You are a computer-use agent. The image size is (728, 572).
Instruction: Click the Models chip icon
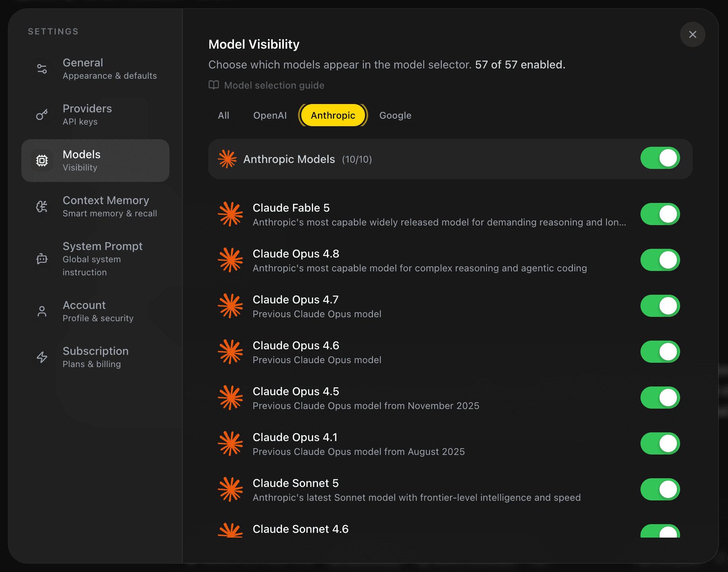(42, 161)
